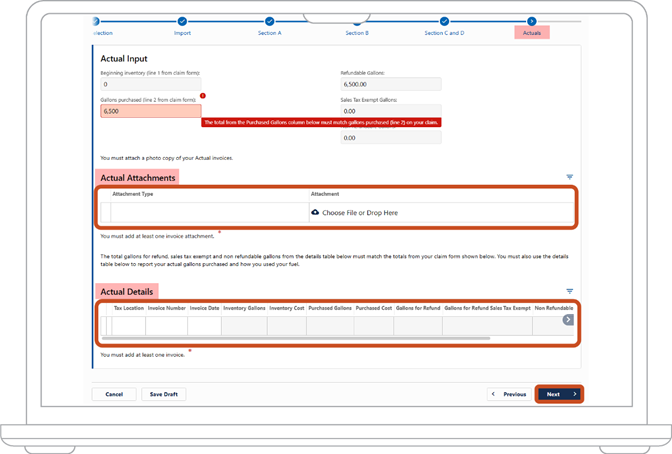
Task: Go to Section C and D step label
Action: coord(444,33)
